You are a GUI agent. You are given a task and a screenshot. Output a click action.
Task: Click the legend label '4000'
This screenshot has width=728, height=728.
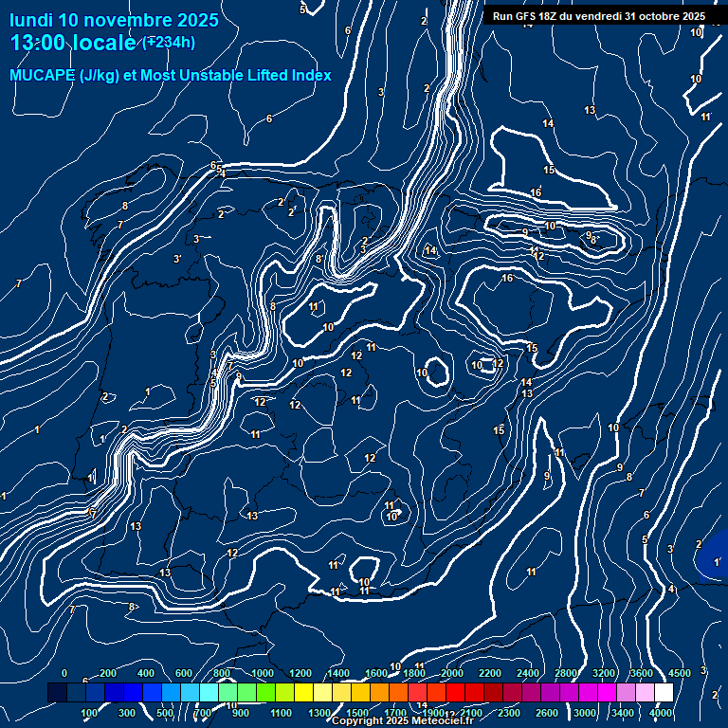660,713
